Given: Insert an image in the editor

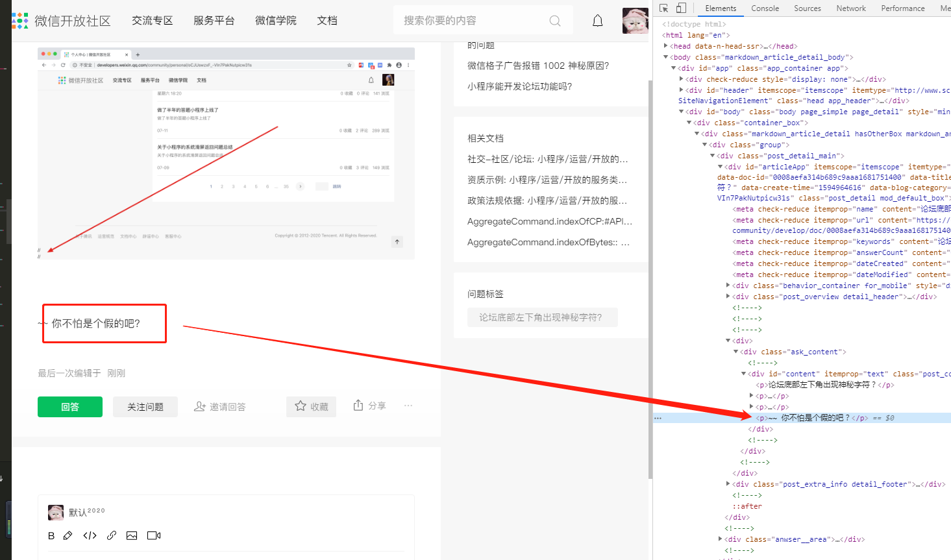Looking at the screenshot, I should click(132, 535).
